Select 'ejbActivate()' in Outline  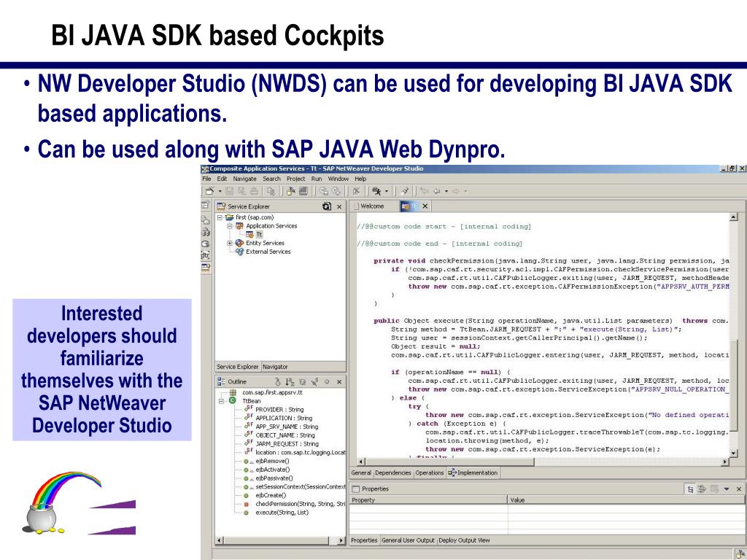[x=273, y=470]
